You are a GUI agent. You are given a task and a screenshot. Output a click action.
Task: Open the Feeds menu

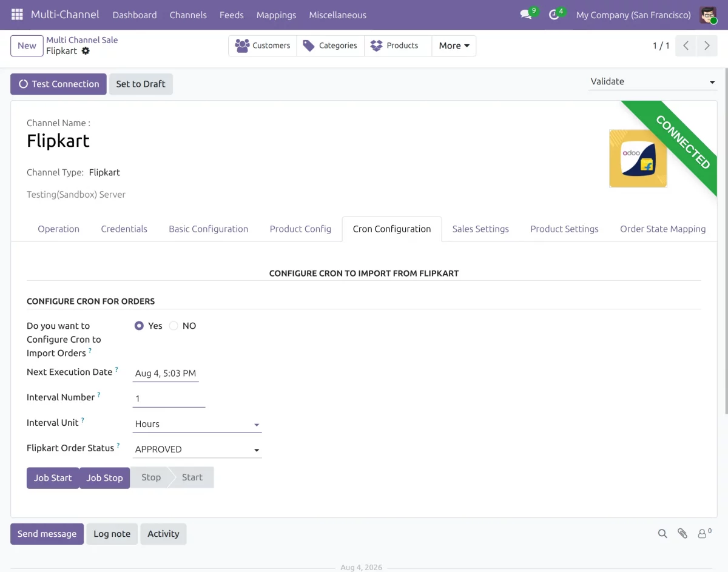pyautogui.click(x=232, y=15)
